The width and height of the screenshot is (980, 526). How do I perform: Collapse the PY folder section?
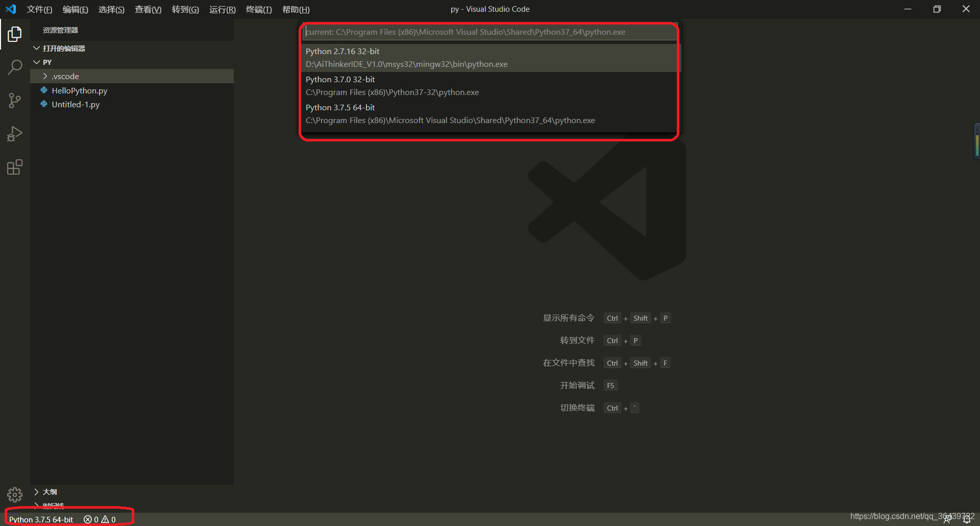[37, 62]
